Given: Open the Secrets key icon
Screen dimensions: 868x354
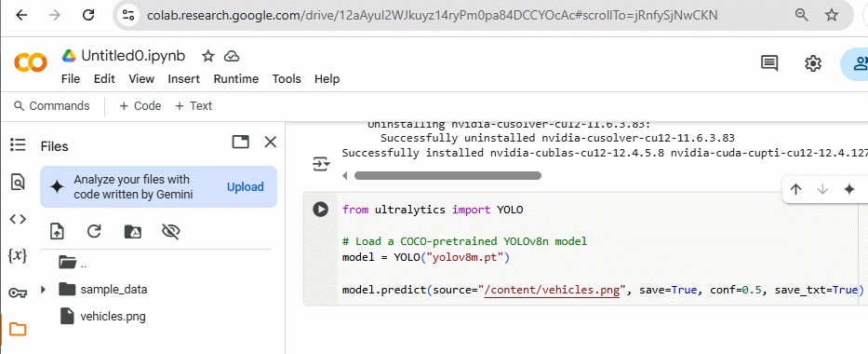Looking at the screenshot, I should (x=18, y=293).
